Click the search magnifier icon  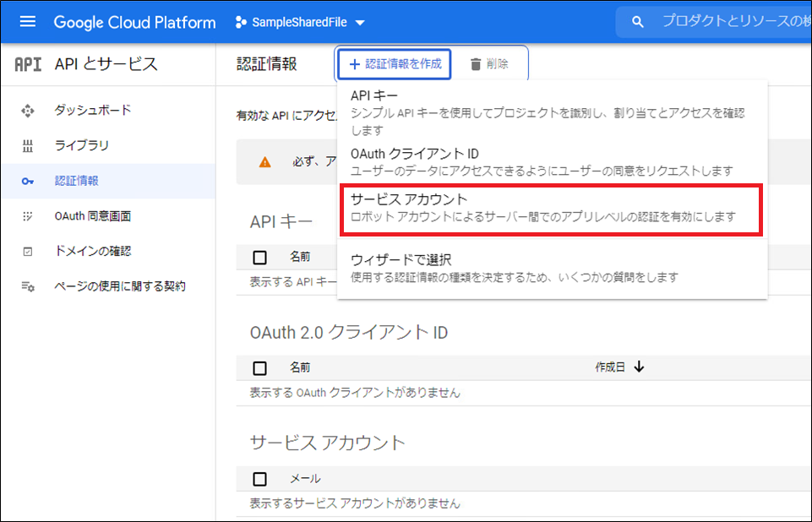(x=637, y=22)
